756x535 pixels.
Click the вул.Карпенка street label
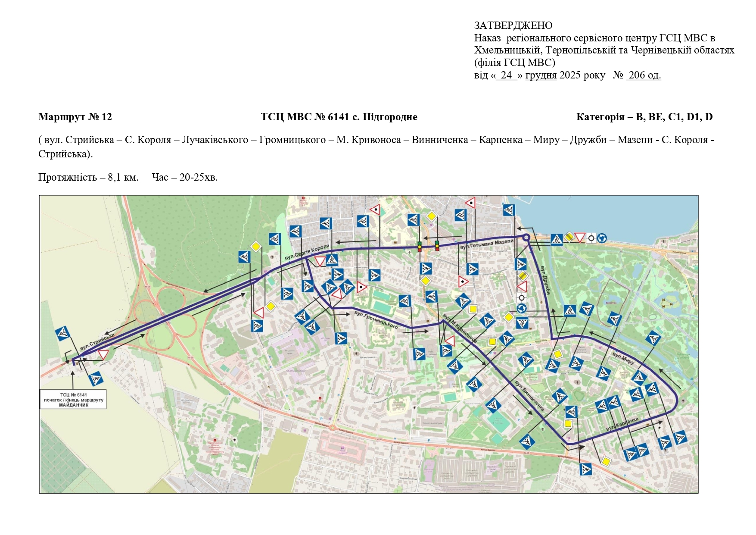[622, 424]
